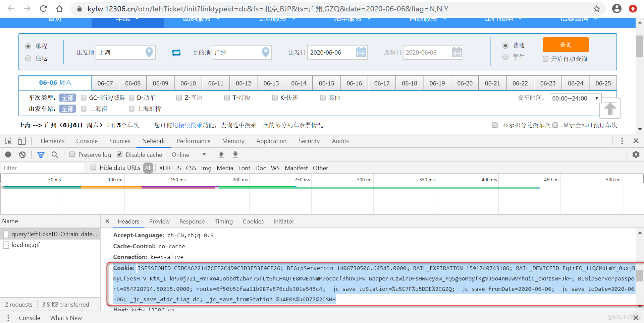This screenshot has height=323, width=644.
Task: Toggle the device toolbar icon in DevTools
Action: tap(22, 141)
